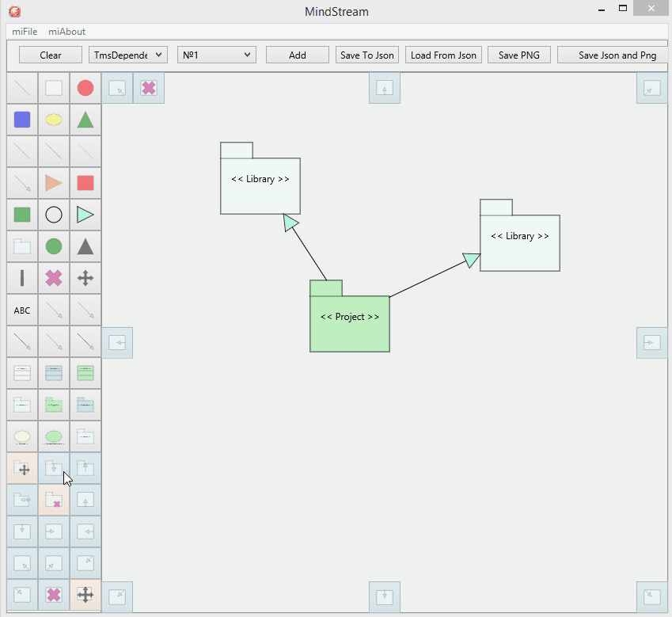The height and width of the screenshot is (617, 672).
Task: Click the Save PNG button
Action: (519, 55)
